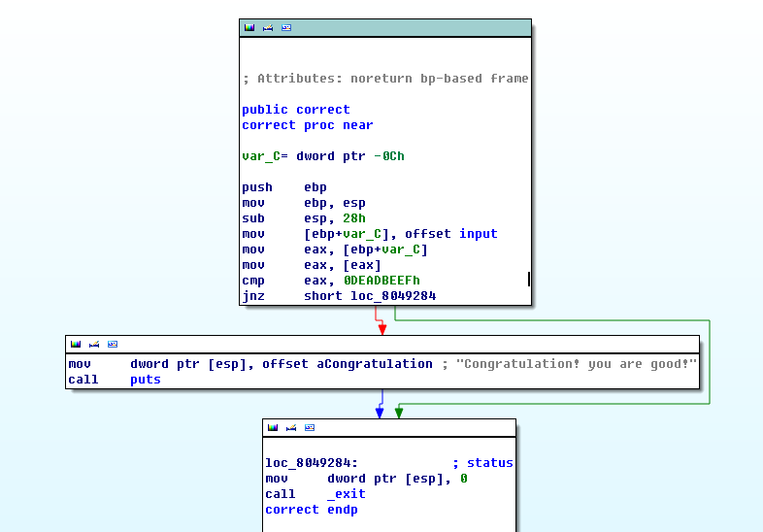Image resolution: width=763 pixels, height=532 pixels.
Task: Select the 'mov dword ptr [esp], 0' instruction
Action: coord(366,479)
